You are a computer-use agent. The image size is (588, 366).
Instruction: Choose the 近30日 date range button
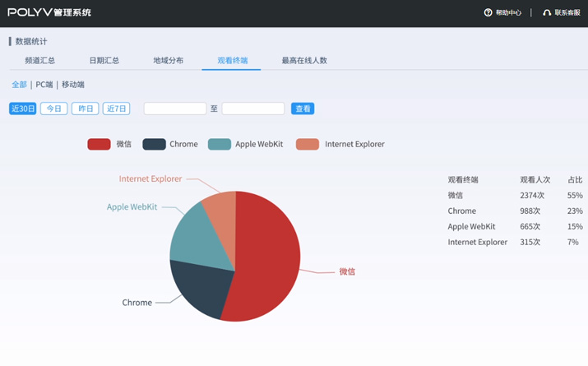pyautogui.click(x=22, y=109)
